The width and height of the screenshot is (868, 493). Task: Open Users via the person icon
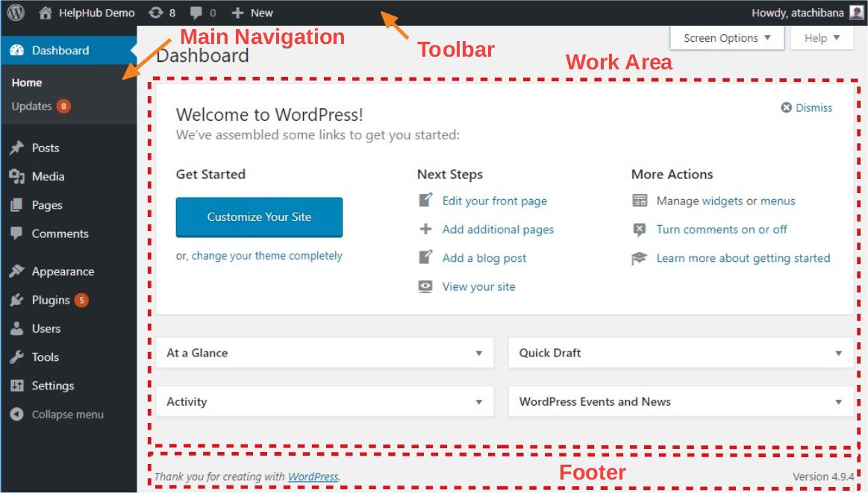[16, 328]
